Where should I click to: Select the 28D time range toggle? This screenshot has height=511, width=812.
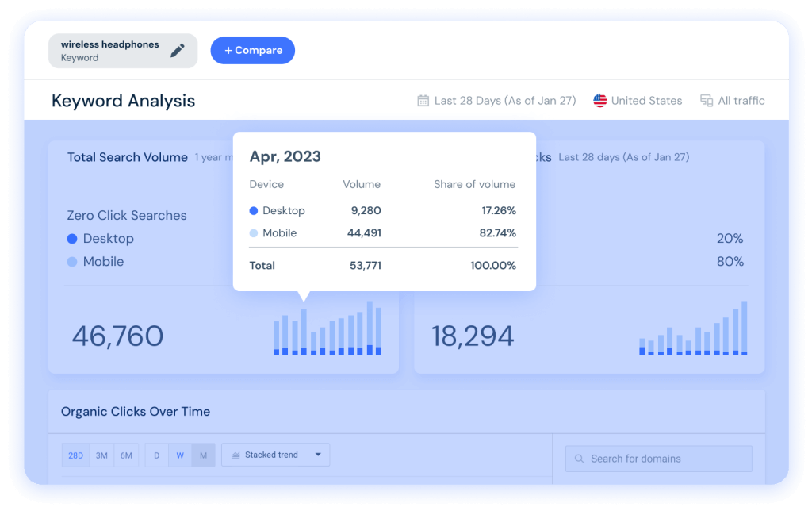(x=75, y=455)
